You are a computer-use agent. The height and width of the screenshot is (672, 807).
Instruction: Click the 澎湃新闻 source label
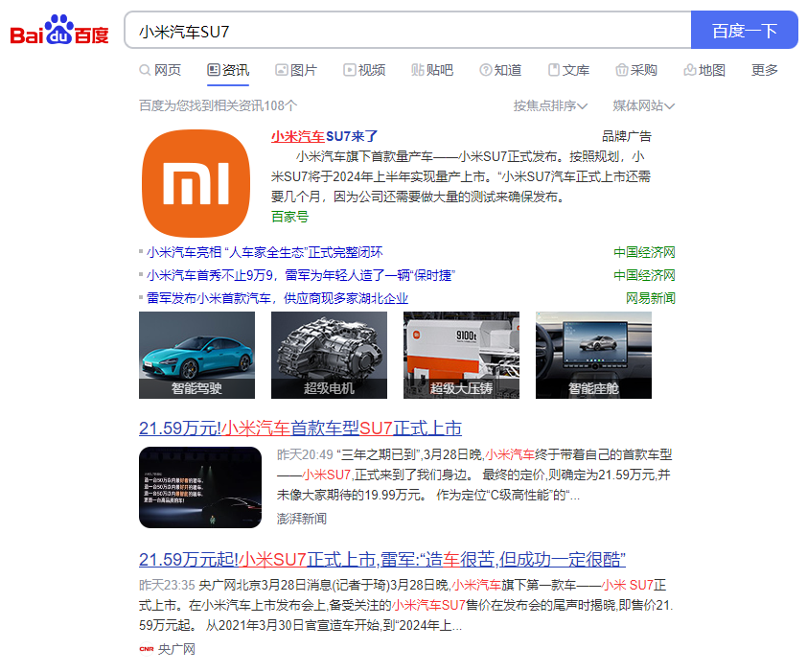click(x=302, y=519)
